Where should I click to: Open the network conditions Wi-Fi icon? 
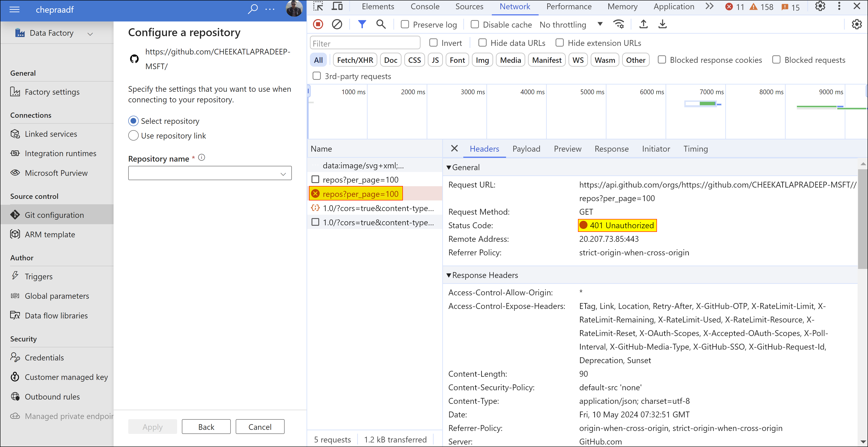pos(619,24)
